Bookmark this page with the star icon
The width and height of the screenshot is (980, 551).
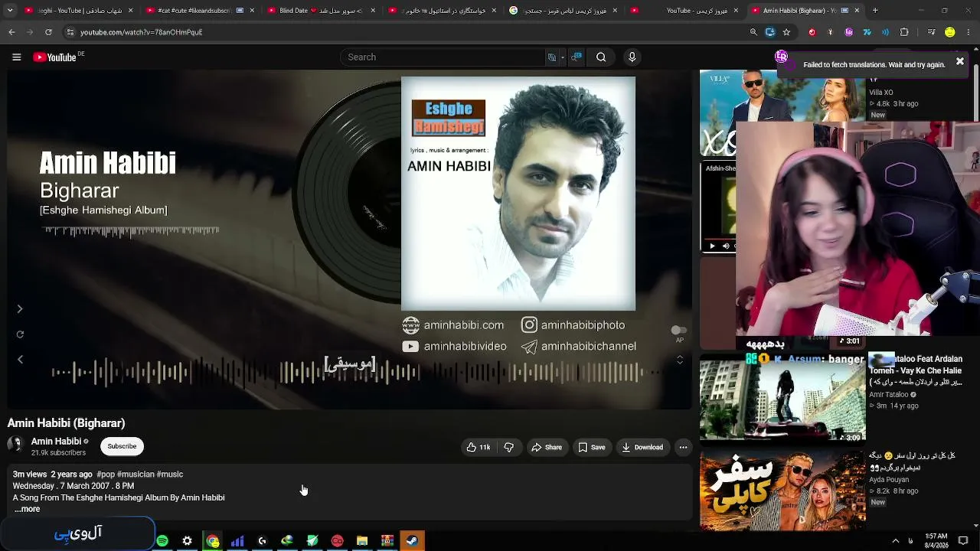786,32
